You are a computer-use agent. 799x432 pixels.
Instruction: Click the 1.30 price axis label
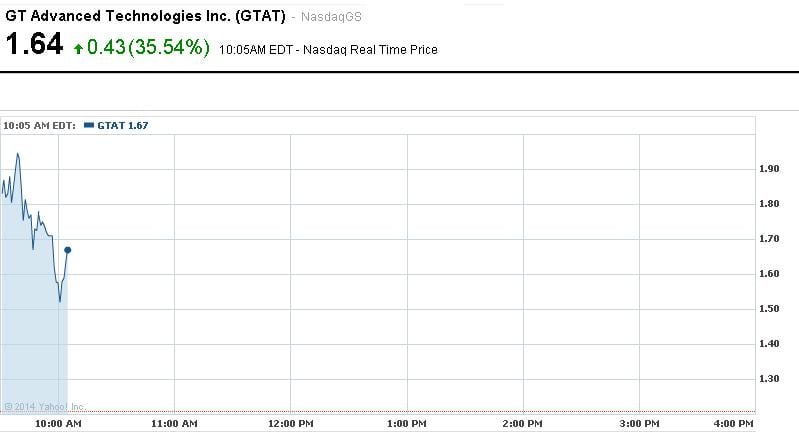[x=769, y=379]
